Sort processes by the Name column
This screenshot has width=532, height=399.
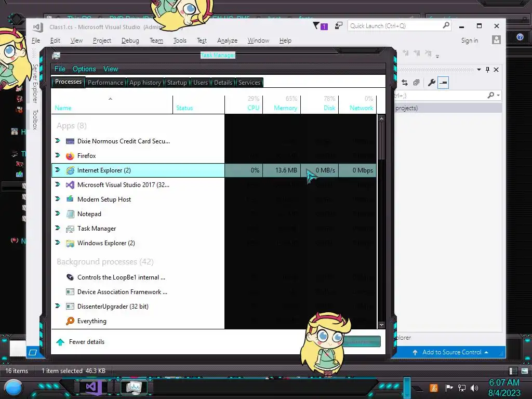click(x=112, y=104)
